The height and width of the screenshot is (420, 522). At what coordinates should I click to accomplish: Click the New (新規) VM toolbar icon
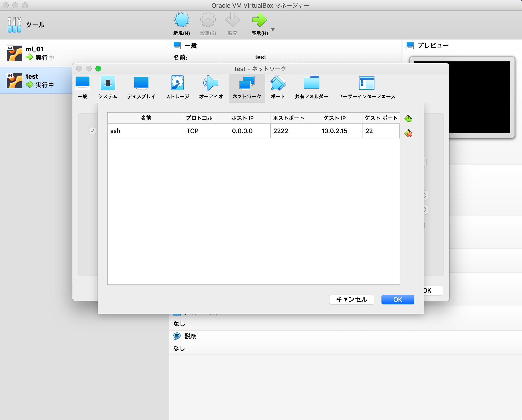pyautogui.click(x=181, y=24)
